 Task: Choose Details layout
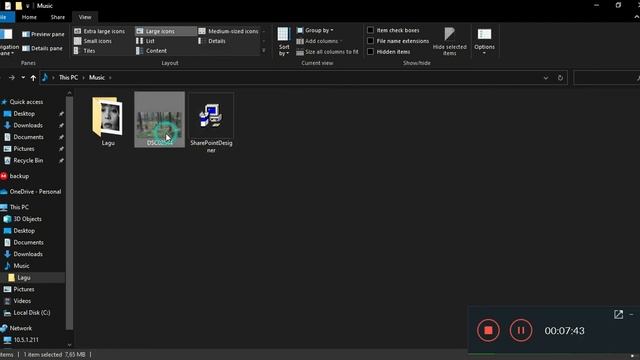coord(212,41)
